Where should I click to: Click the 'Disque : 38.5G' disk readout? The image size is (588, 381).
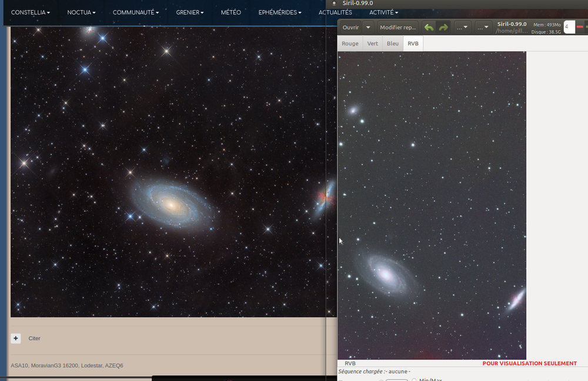pos(546,32)
